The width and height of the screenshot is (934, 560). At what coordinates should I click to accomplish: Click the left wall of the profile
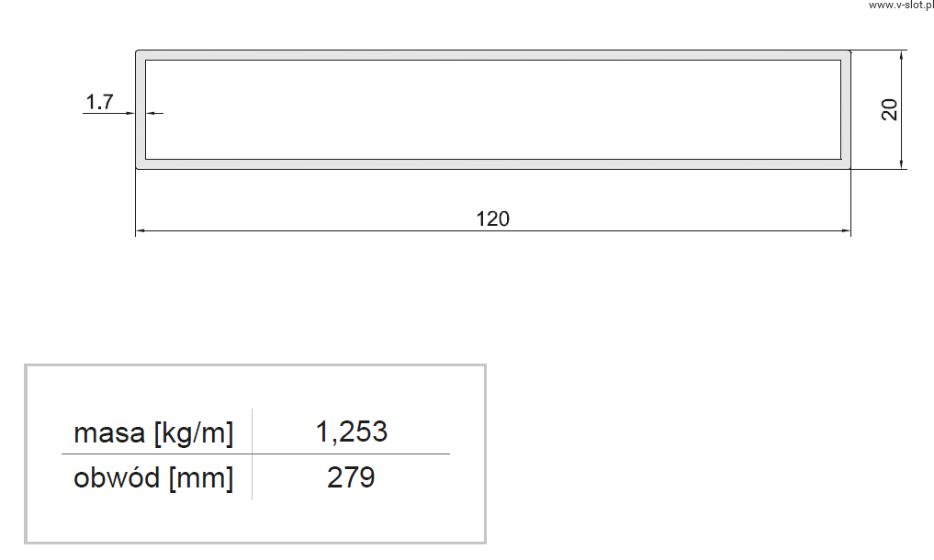pyautogui.click(x=141, y=138)
